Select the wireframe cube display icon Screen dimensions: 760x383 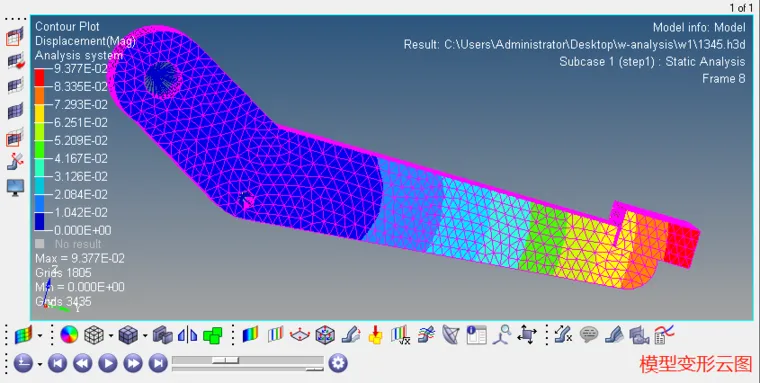(x=94, y=335)
